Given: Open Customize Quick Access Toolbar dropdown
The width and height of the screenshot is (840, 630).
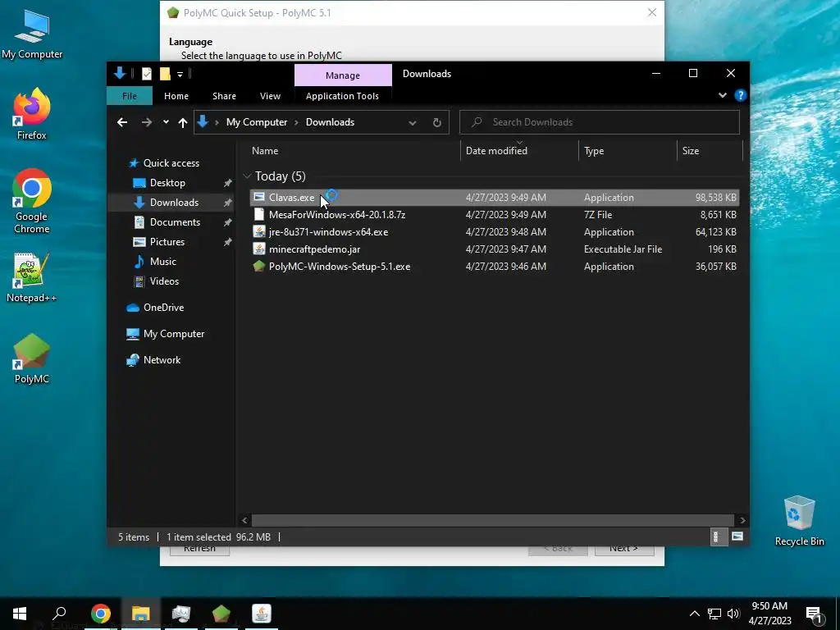Looking at the screenshot, I should (180, 74).
